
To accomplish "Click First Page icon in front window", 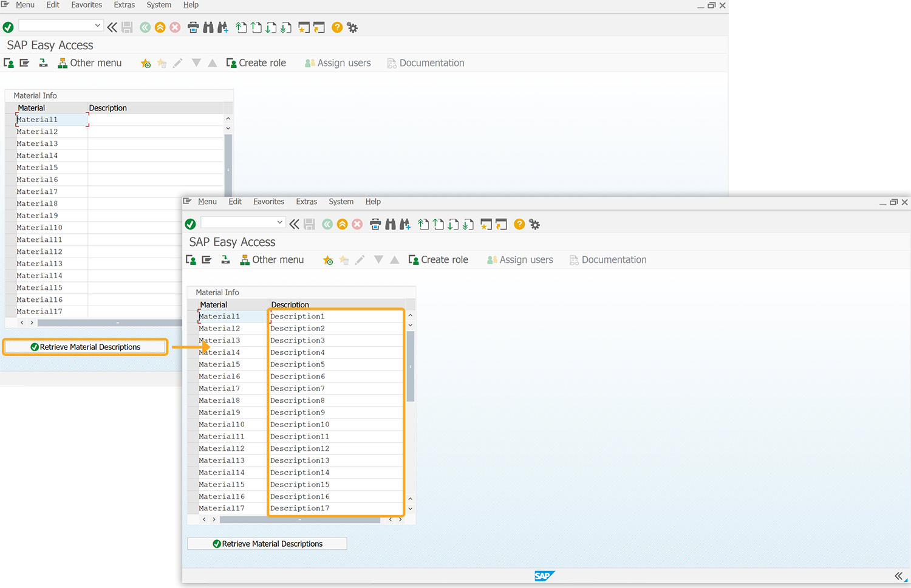I will tap(424, 224).
